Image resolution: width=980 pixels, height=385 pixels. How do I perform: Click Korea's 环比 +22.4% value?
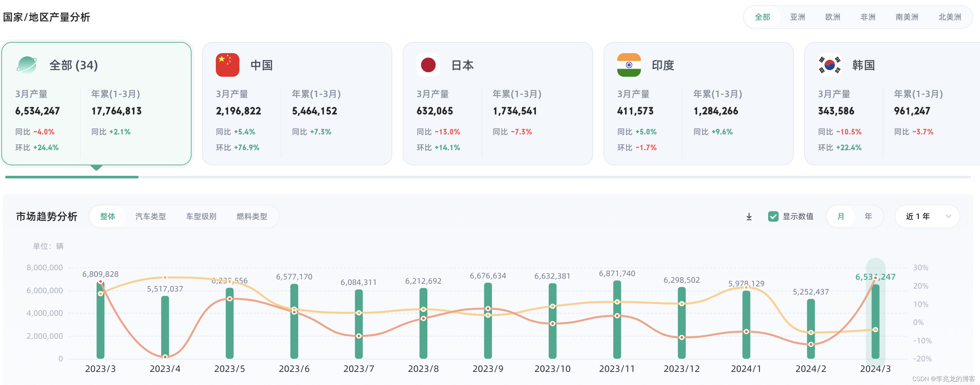click(849, 148)
